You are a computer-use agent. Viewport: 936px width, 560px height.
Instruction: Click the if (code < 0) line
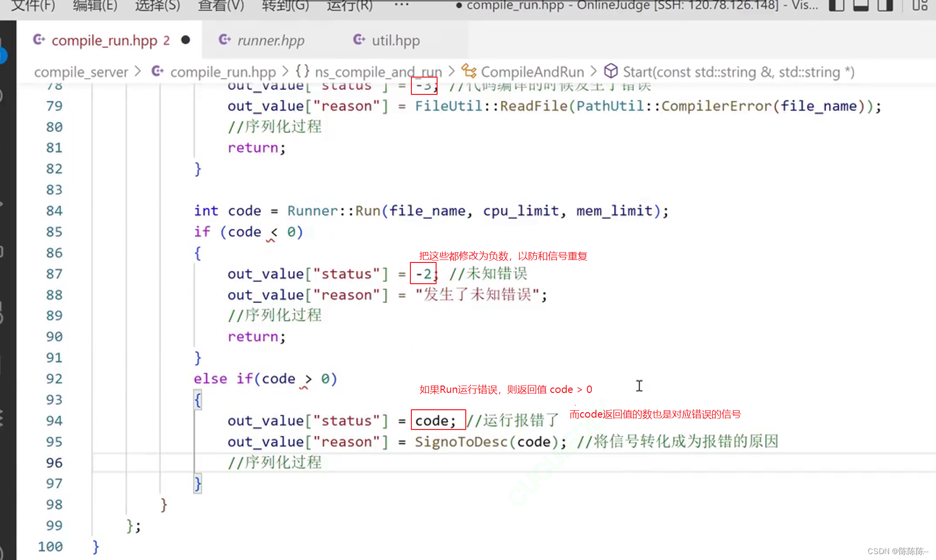248,232
